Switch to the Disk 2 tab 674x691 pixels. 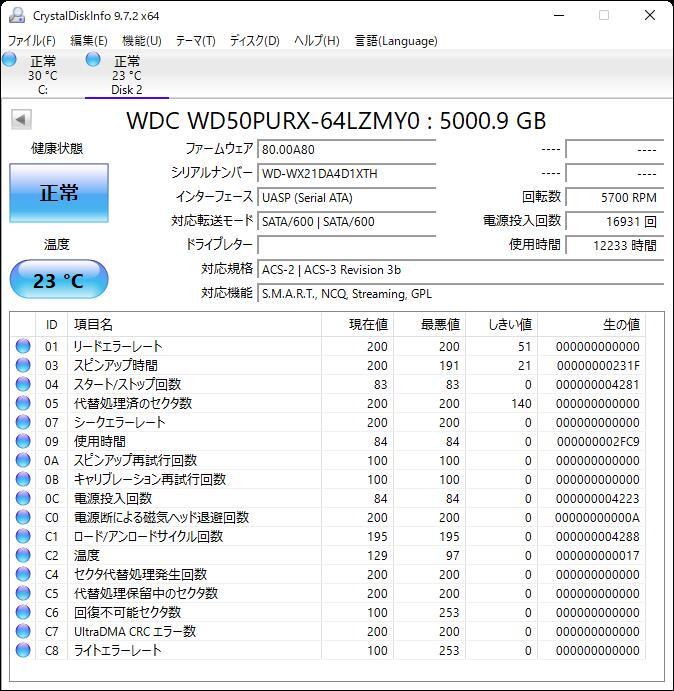[127, 75]
